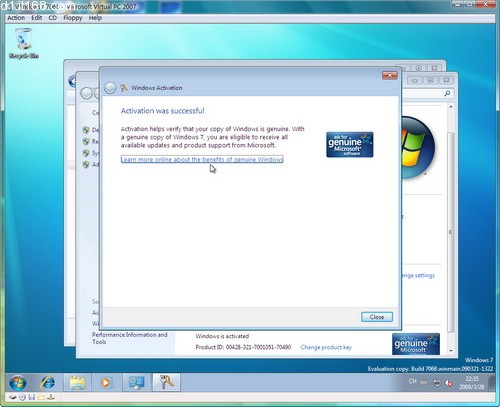The height and width of the screenshot is (407, 500).
Task: Open Windows Explorer from the taskbar
Action: (77, 382)
